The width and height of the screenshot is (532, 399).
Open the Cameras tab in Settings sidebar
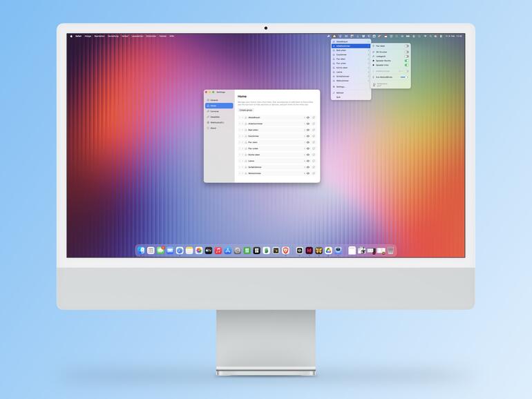[x=219, y=111]
